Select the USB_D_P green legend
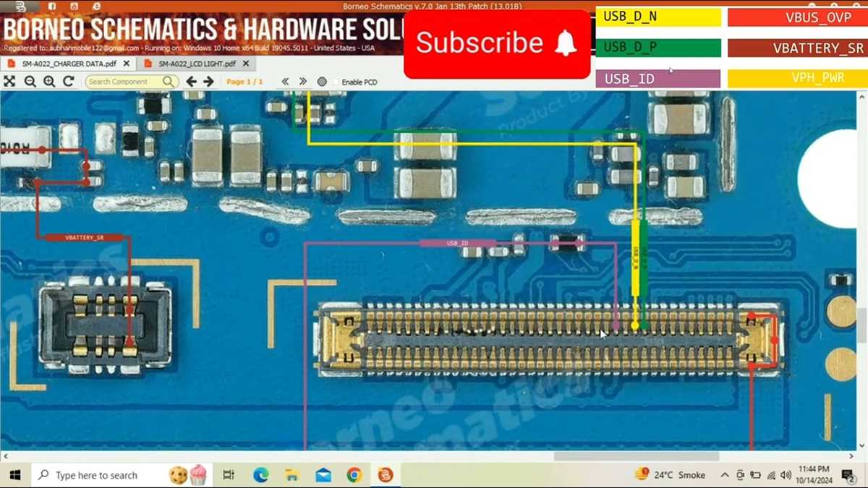Viewport: 868px width, 488px height. point(658,48)
